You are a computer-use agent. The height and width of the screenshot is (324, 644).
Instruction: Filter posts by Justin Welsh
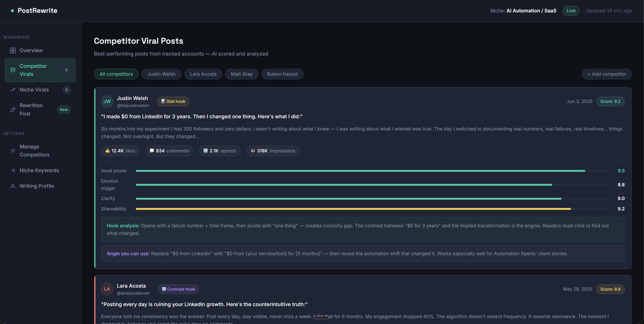coord(161,74)
